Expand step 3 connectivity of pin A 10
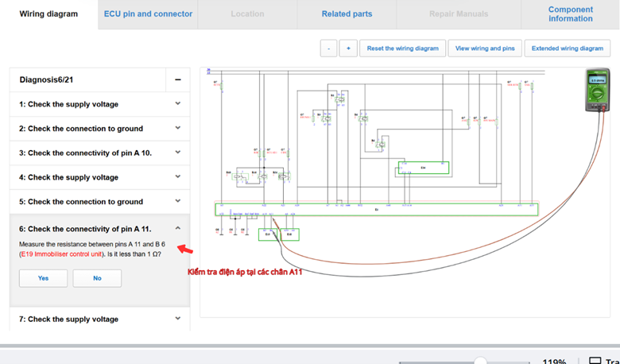 [x=177, y=153]
